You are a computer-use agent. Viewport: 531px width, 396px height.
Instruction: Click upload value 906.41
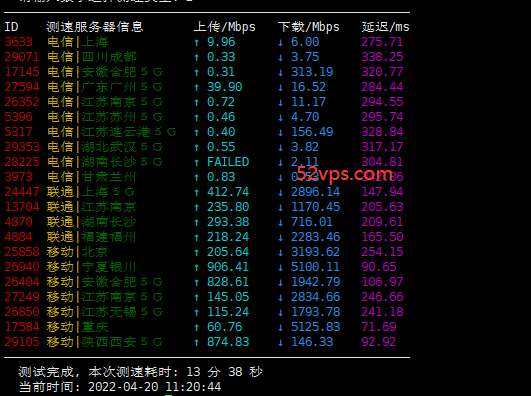coord(228,267)
